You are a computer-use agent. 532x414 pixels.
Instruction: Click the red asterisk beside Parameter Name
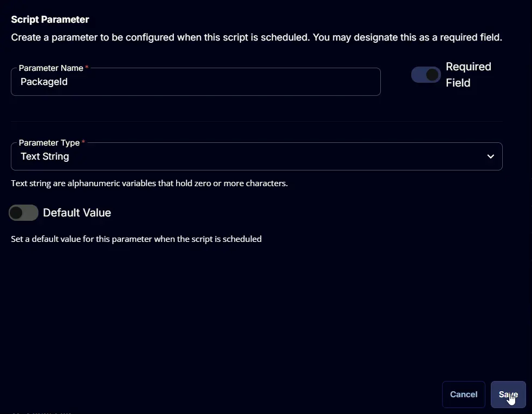click(87, 67)
